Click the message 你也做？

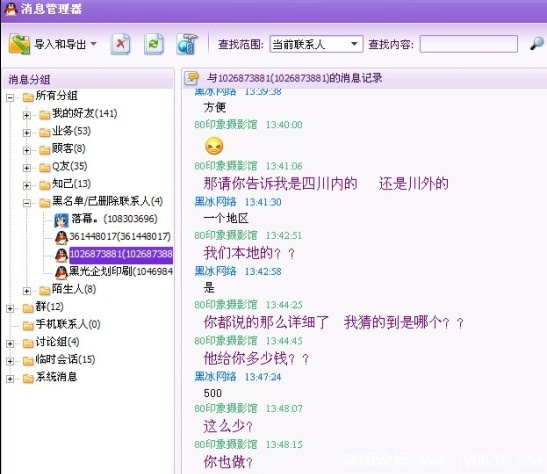228,462
